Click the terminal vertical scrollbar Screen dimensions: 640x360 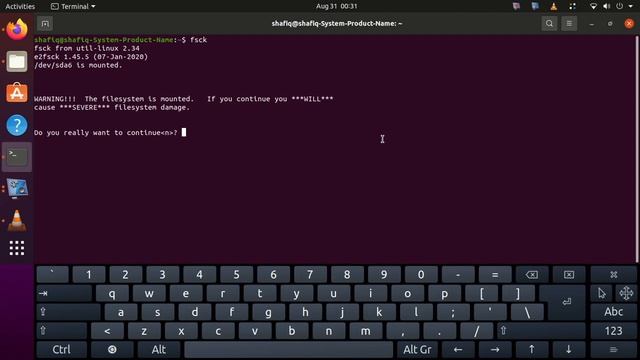click(637, 149)
